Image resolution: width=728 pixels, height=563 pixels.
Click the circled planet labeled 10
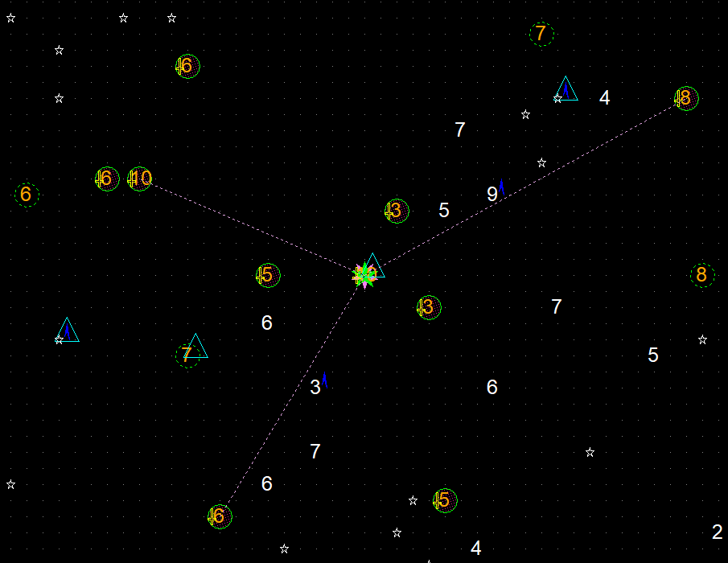click(x=139, y=179)
